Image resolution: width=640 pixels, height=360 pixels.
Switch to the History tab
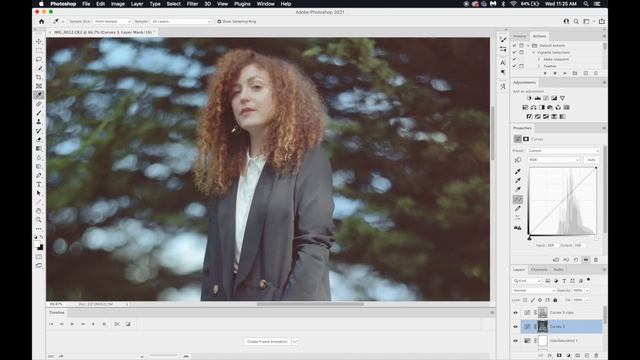point(520,36)
